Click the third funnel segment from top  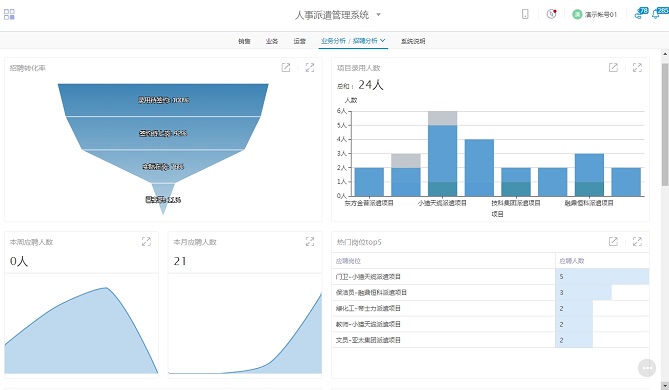(163, 166)
